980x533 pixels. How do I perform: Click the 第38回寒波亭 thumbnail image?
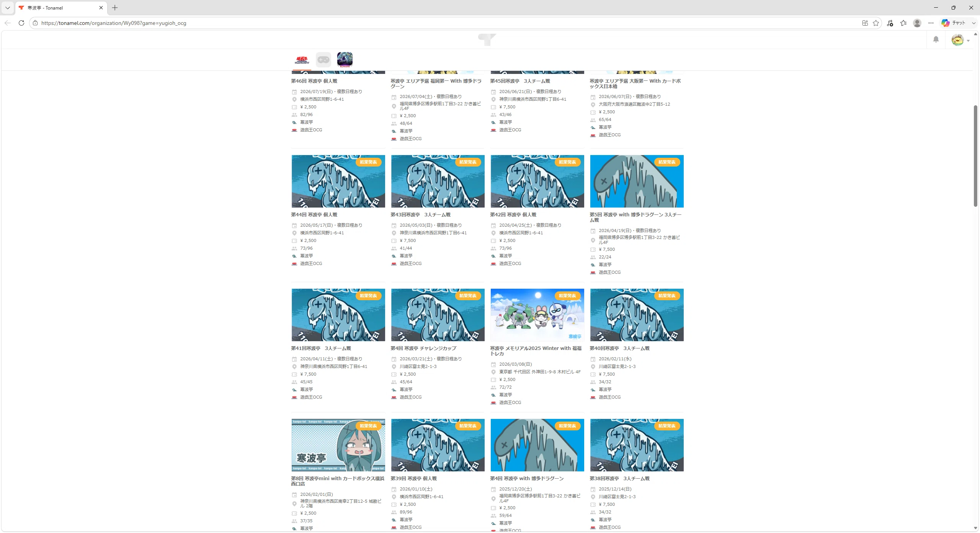coord(637,445)
